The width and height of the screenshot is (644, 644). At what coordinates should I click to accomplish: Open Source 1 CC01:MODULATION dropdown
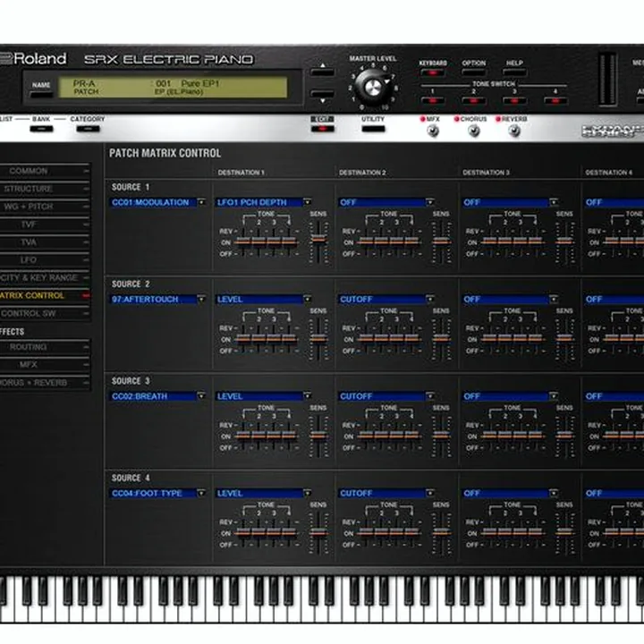158,202
